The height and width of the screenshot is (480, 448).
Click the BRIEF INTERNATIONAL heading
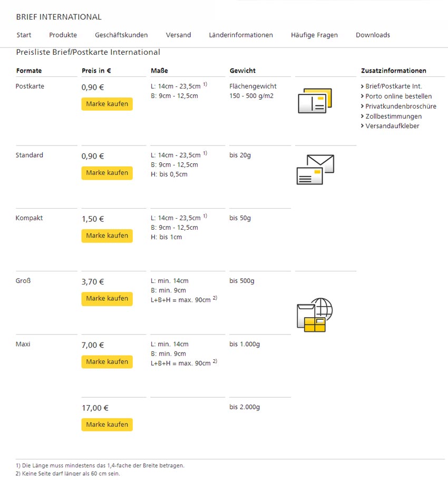pyautogui.click(x=59, y=17)
